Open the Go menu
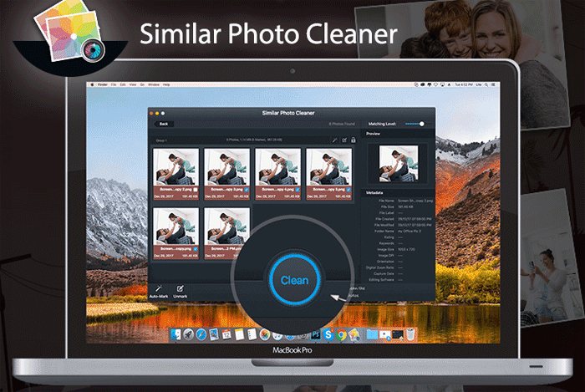Image resolution: width=585 pixels, height=392 pixels. (142, 84)
